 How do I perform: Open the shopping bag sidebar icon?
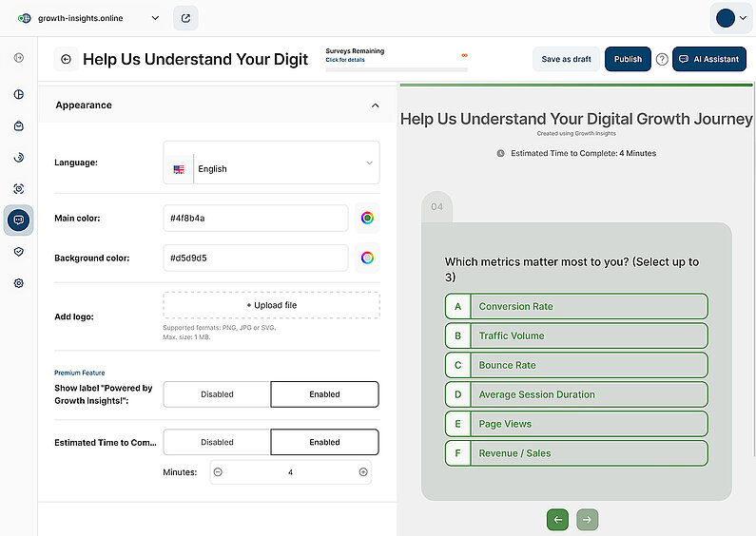click(x=19, y=125)
